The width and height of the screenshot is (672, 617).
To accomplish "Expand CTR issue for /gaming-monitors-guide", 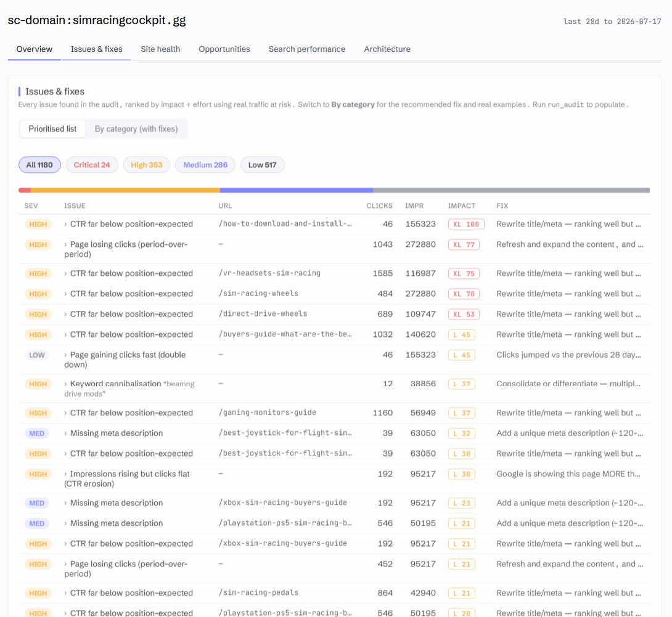I will coord(129,413).
